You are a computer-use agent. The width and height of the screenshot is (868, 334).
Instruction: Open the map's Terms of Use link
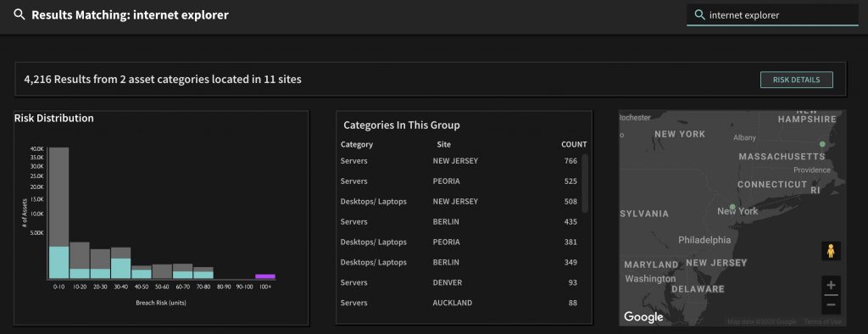tap(822, 322)
